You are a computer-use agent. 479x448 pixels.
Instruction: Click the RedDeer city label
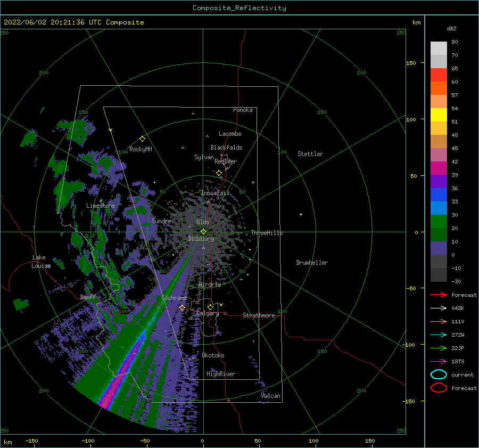(x=226, y=161)
